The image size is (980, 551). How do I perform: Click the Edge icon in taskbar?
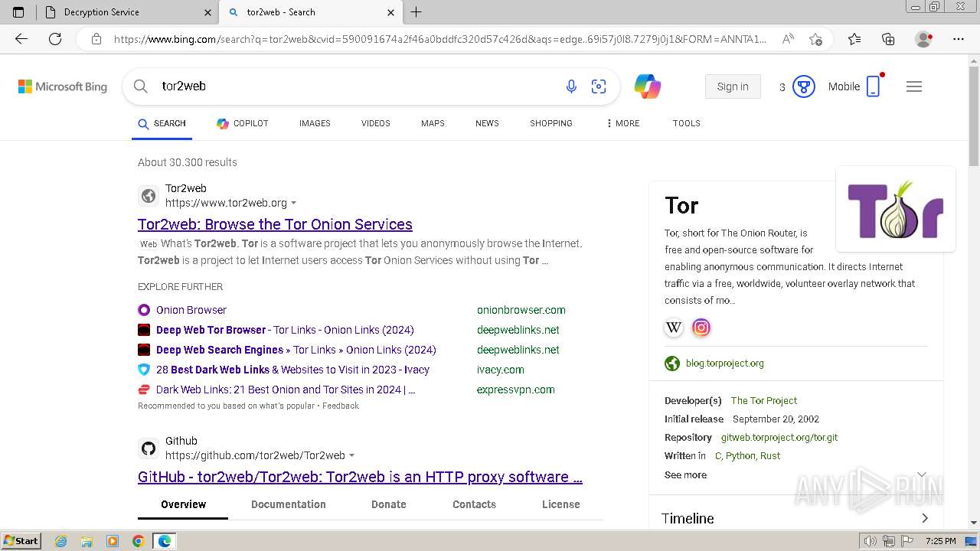click(165, 541)
